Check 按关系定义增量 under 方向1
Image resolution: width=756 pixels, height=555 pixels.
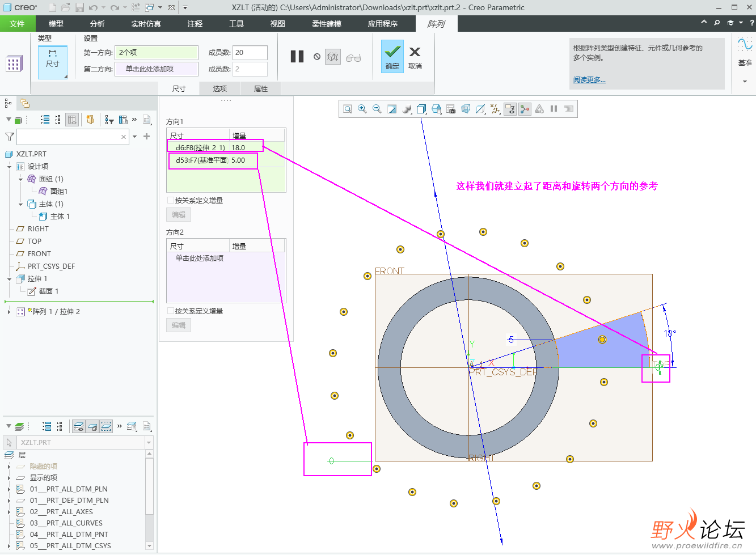171,200
